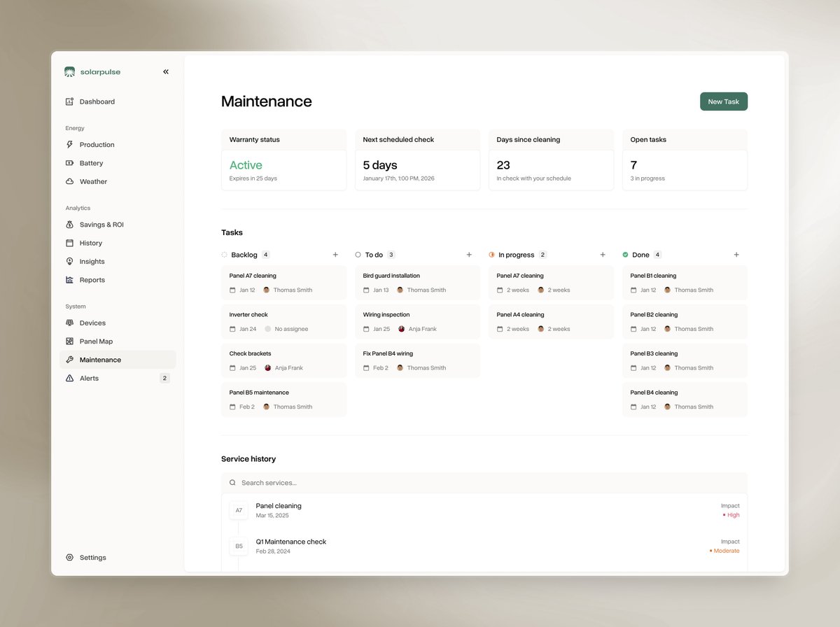The height and width of the screenshot is (627, 840).
Task: Click the Panel Map grid icon
Action: coord(69,341)
